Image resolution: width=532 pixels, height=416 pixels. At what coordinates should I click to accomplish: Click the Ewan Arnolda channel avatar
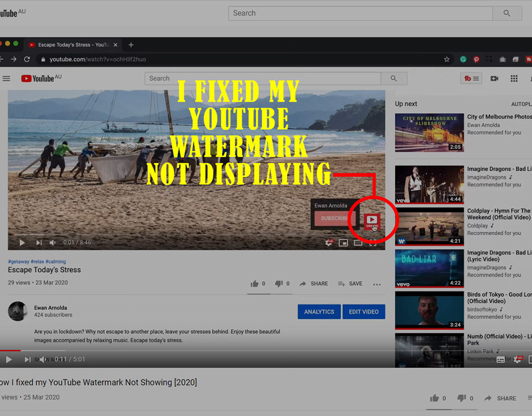point(18,311)
